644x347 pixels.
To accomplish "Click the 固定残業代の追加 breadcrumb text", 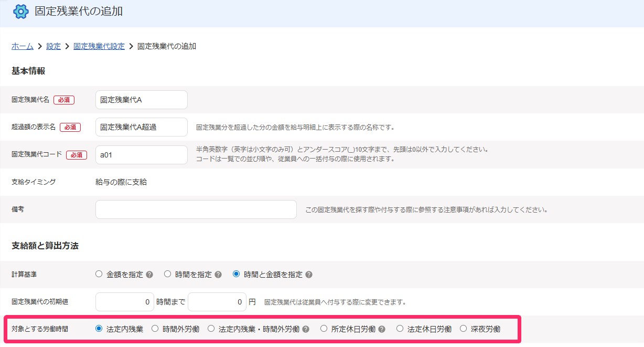I will click(x=167, y=46).
